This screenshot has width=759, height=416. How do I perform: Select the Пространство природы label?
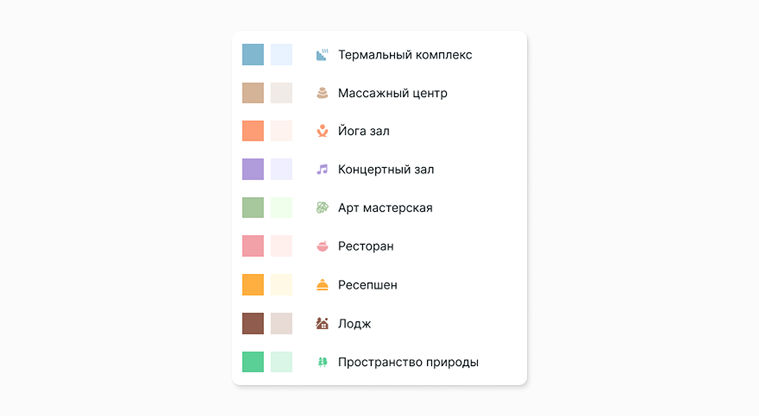(x=408, y=362)
